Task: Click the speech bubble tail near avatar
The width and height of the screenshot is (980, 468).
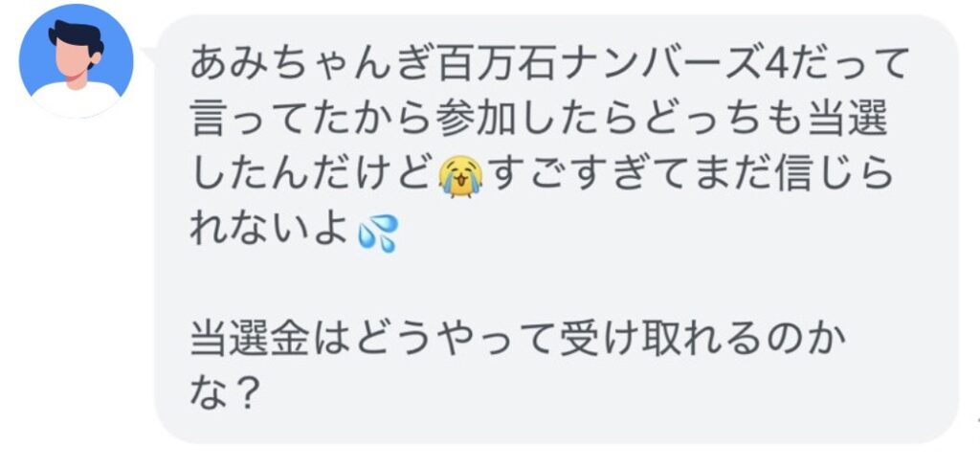Action: 148,55
